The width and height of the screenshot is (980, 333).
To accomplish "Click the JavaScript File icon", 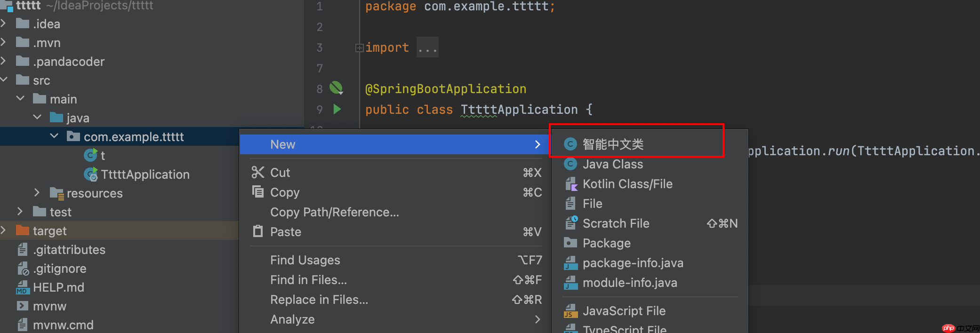I will coord(570,311).
